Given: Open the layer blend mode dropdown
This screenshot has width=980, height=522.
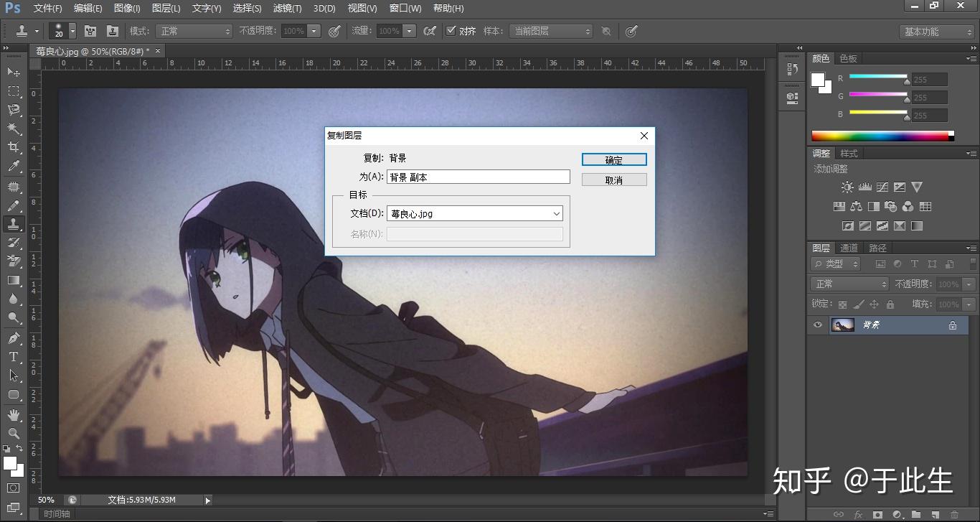Looking at the screenshot, I should coord(849,284).
